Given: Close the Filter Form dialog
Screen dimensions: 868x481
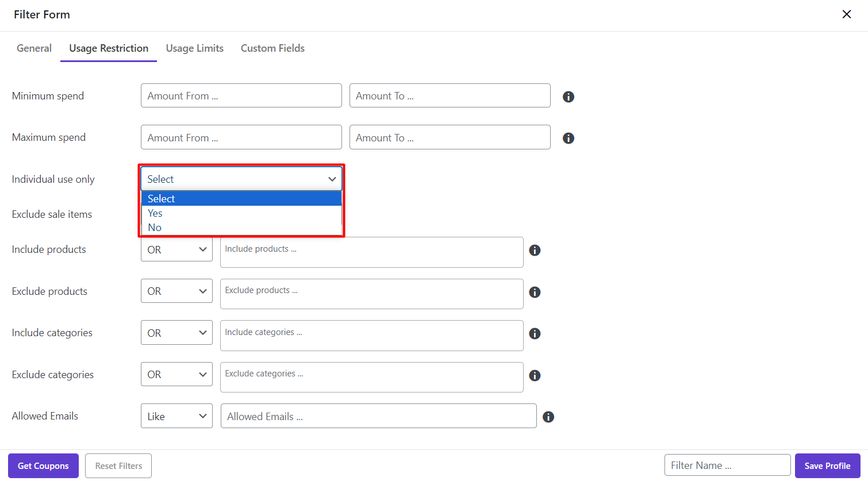Looking at the screenshot, I should tap(846, 14).
